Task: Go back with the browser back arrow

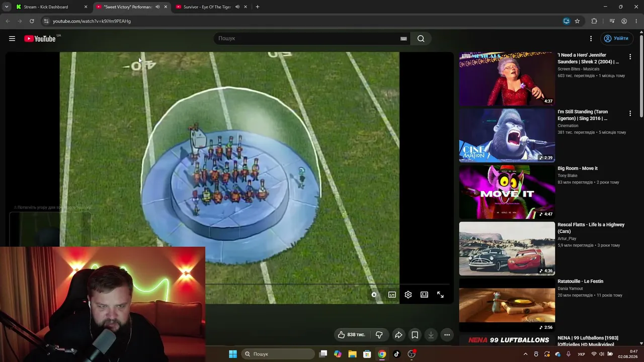Action: tap(8, 21)
